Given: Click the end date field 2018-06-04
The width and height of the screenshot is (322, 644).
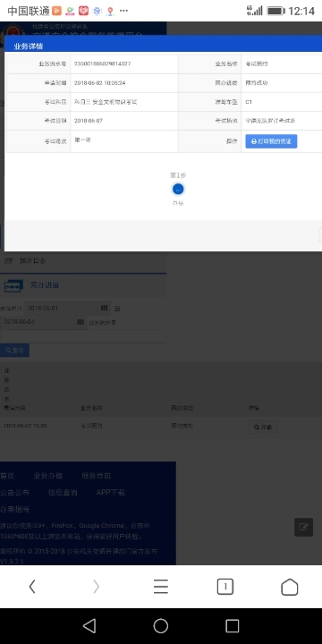Looking at the screenshot, I should tap(38, 322).
